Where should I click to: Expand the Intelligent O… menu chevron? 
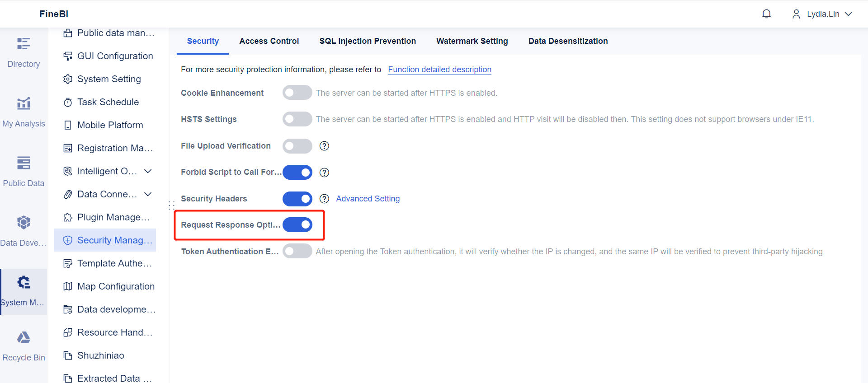tap(148, 171)
